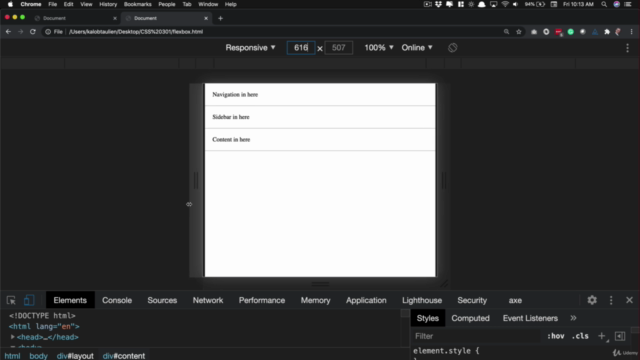Open DevTools customize three-dot menu
Screen dimensions: 640x360
point(611,300)
